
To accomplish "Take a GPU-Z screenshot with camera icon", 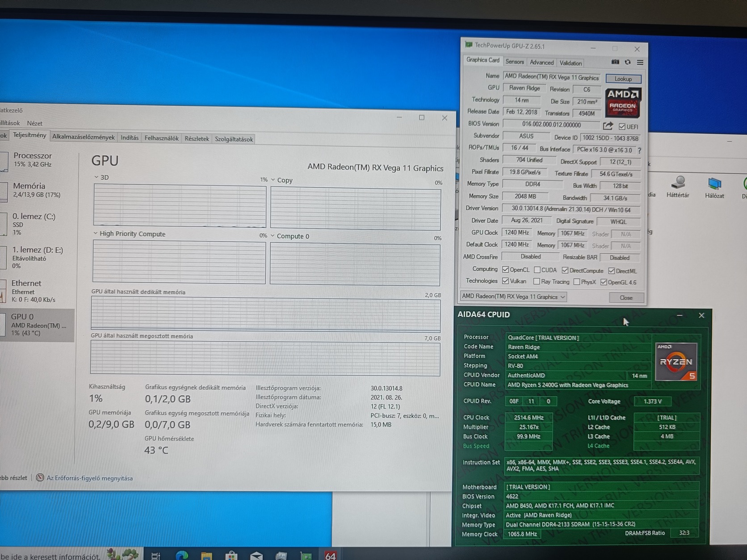I will point(615,62).
